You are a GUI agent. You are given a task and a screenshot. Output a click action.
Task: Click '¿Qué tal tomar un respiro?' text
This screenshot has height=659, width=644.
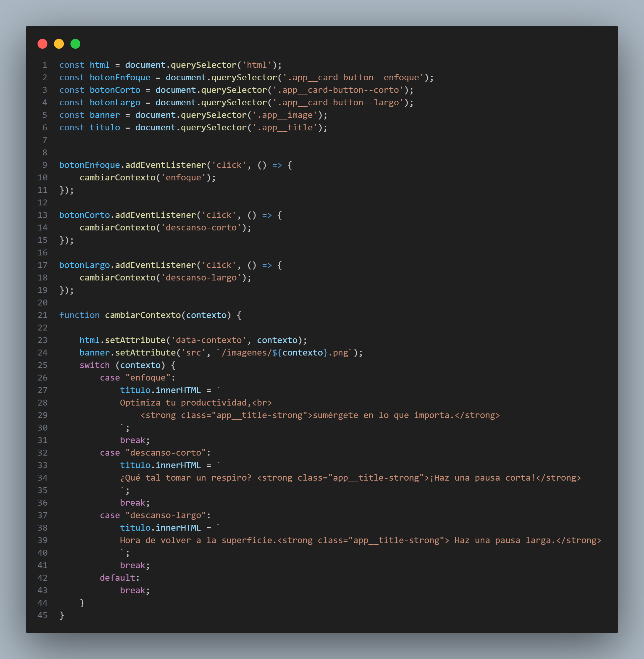click(x=186, y=478)
